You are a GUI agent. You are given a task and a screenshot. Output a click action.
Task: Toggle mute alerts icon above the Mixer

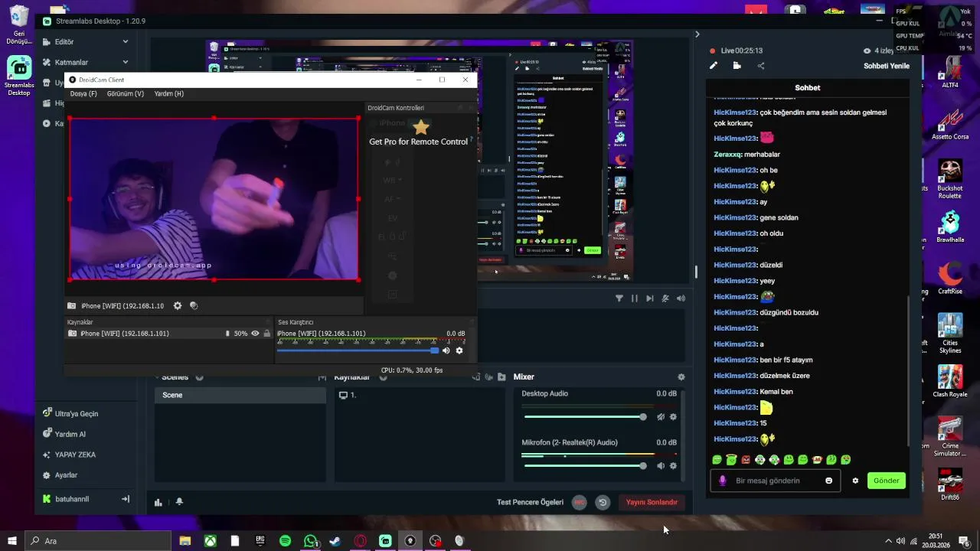[665, 298]
